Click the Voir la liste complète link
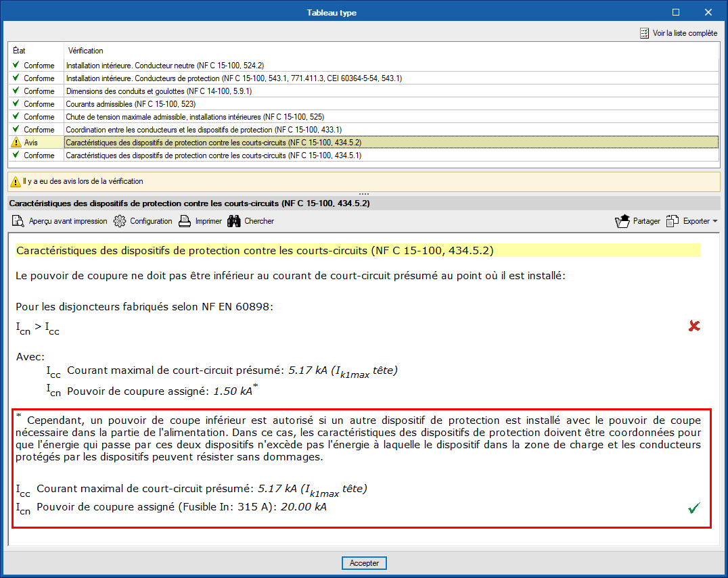Image resolution: width=728 pixels, height=578 pixels. (x=685, y=33)
